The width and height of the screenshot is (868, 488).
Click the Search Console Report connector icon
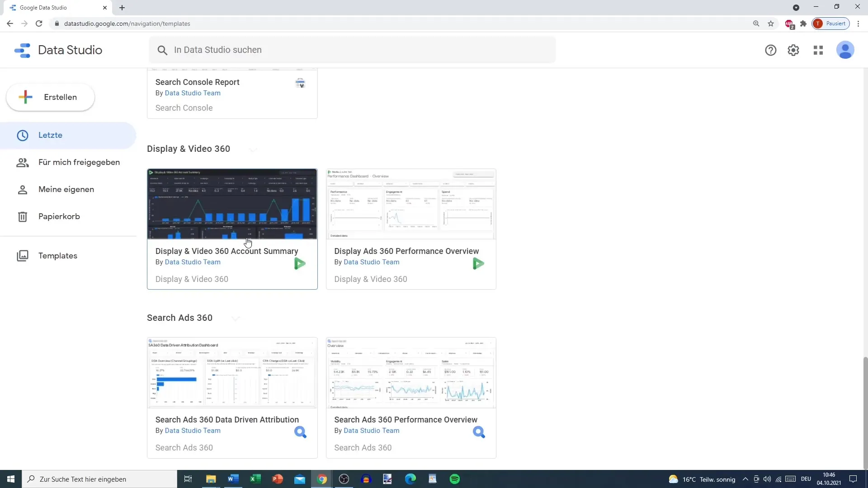pos(300,84)
